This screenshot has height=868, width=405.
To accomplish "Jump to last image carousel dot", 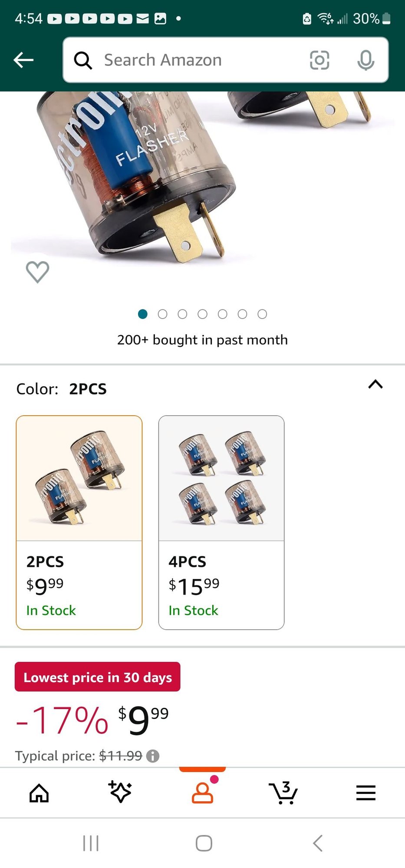I will pos(262,314).
